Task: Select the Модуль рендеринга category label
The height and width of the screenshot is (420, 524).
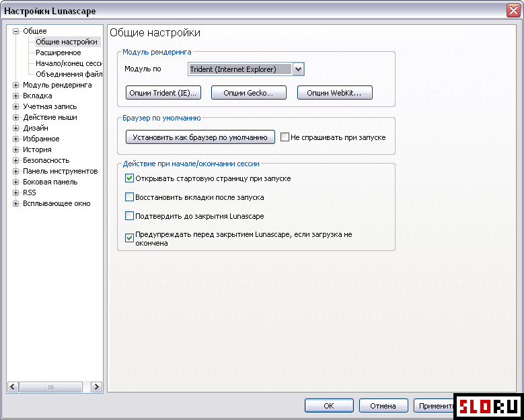Action: click(57, 85)
